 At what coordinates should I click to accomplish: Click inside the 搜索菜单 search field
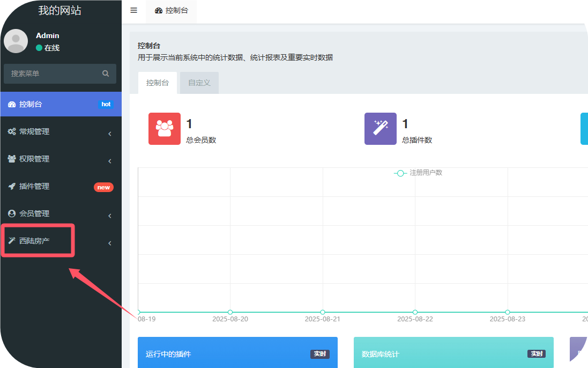point(54,73)
